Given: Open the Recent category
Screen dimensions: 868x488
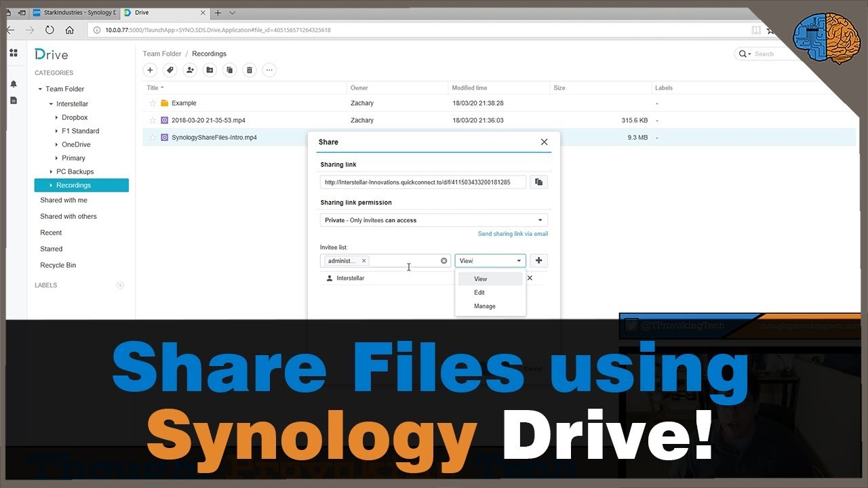Looking at the screenshot, I should click(51, 232).
